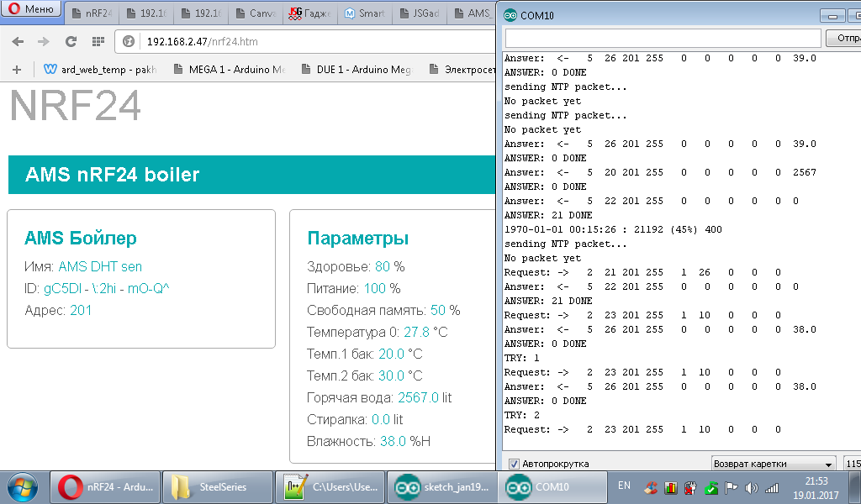Open the SteelSeries folder in taskbar
Image resolution: width=861 pixels, height=504 pixels.
click(218, 487)
